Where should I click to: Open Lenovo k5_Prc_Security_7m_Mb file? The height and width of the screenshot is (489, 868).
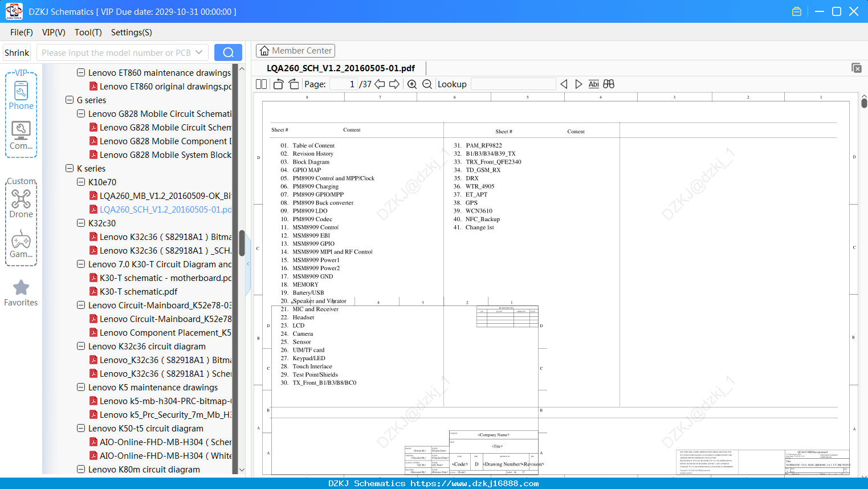click(160, 414)
